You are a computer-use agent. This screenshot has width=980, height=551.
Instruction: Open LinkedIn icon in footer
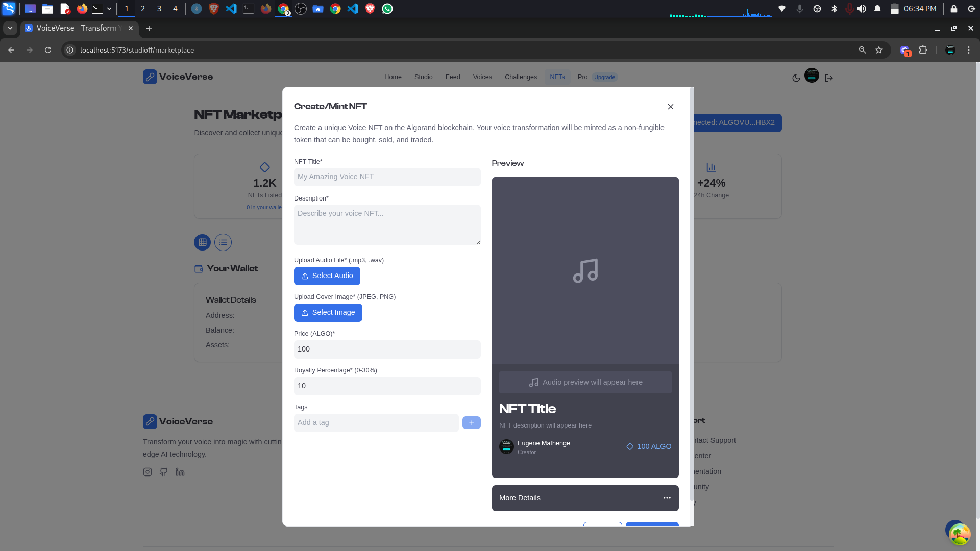tap(180, 472)
